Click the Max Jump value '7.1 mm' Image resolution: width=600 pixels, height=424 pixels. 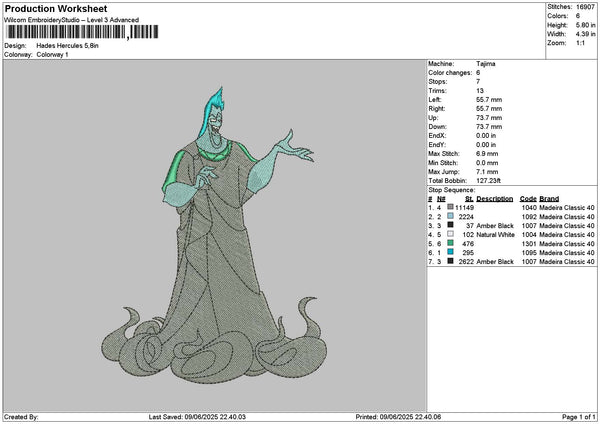[487, 172]
